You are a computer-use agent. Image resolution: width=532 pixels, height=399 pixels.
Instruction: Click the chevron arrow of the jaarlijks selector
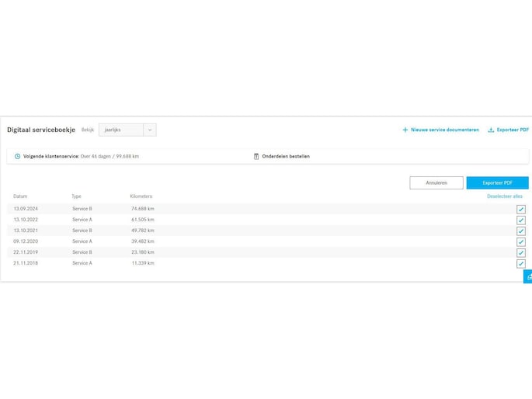tap(150, 130)
